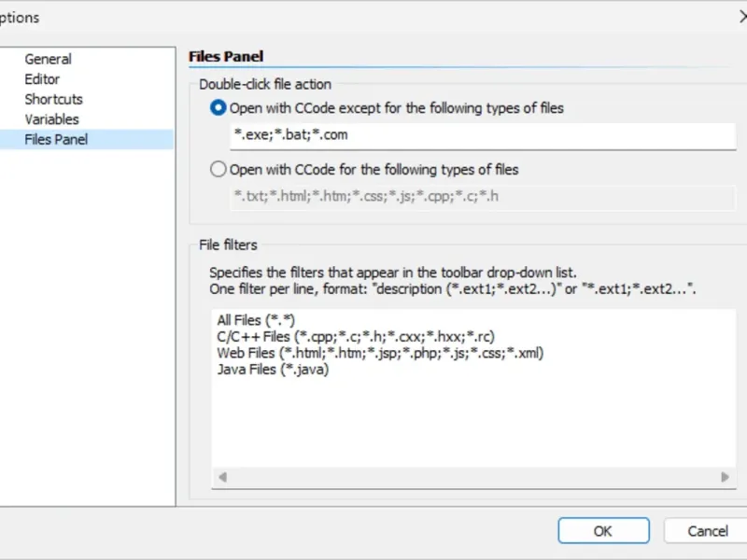The image size is (747, 560).
Task: Click empty space below the Java Files line
Action: coord(472,420)
